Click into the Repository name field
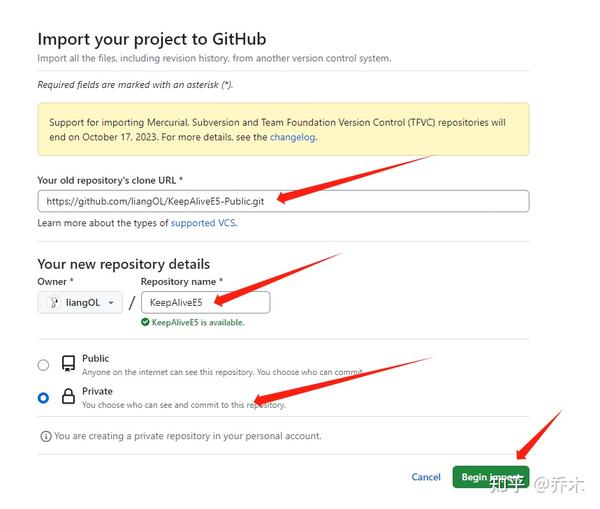 tap(205, 302)
